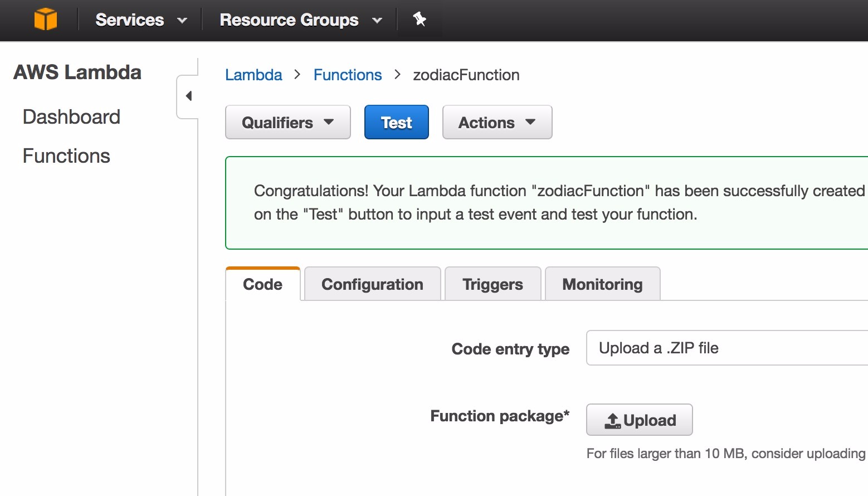Go to Dashboard in the Lambda sidebar
The width and height of the screenshot is (868, 496).
(x=71, y=117)
